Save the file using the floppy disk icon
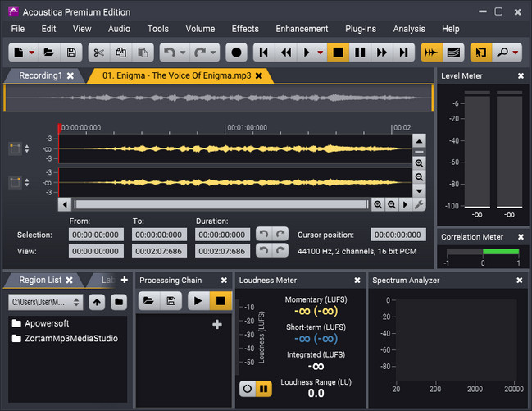 [71, 53]
